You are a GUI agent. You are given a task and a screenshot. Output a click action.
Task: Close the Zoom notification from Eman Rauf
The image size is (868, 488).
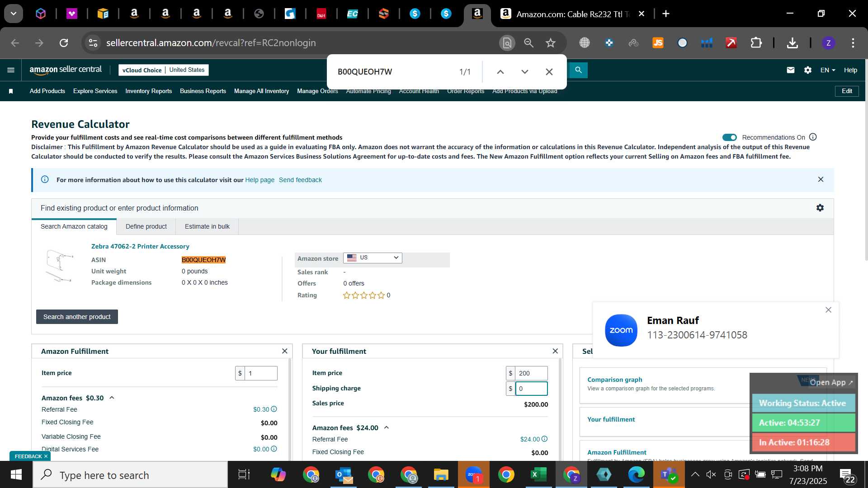(x=828, y=310)
